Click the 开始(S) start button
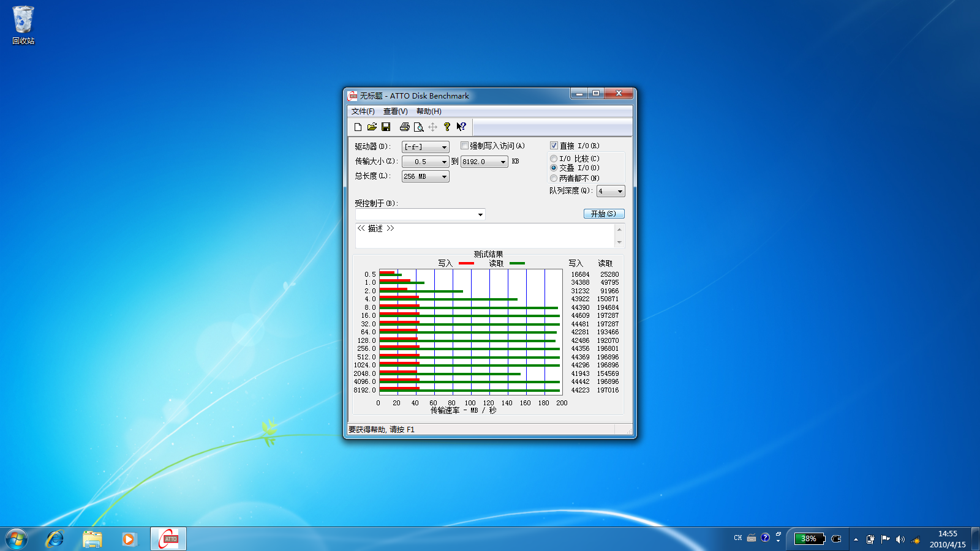The height and width of the screenshot is (551, 980). tap(604, 214)
